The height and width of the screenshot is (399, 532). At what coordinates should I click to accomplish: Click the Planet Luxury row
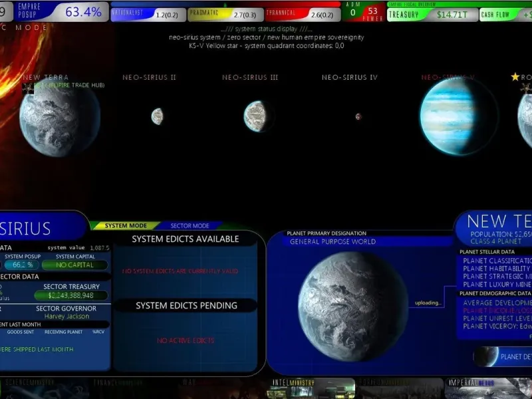coord(497,285)
